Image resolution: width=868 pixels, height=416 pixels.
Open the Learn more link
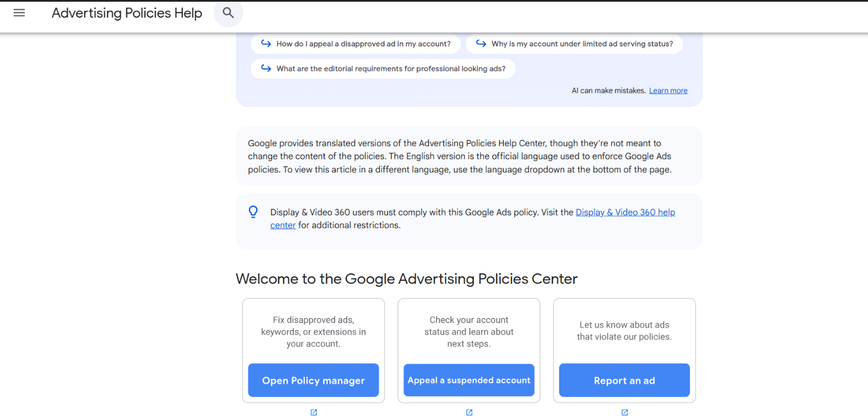[668, 91]
